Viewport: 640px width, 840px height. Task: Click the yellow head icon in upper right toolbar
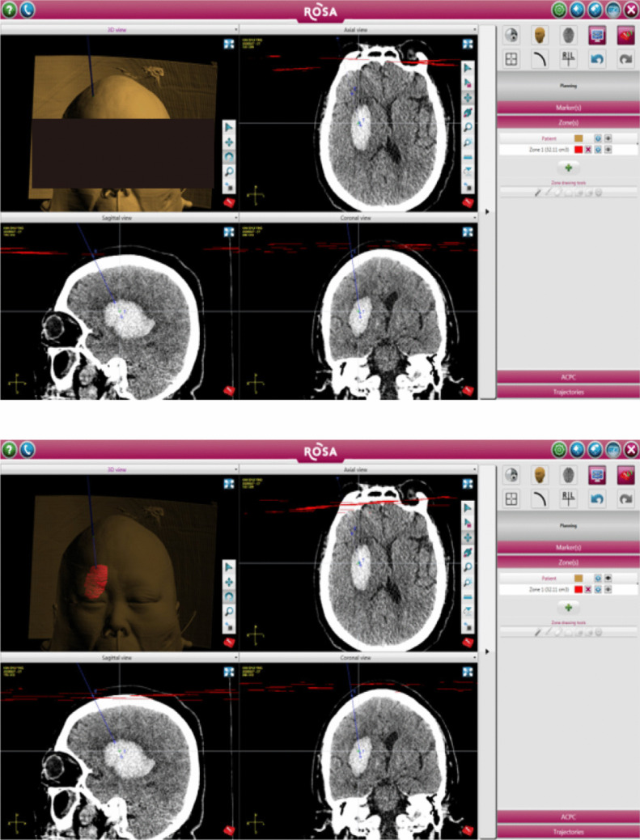pos(539,36)
